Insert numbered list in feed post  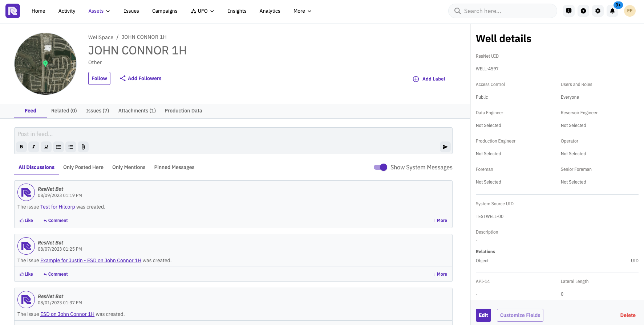(58, 147)
